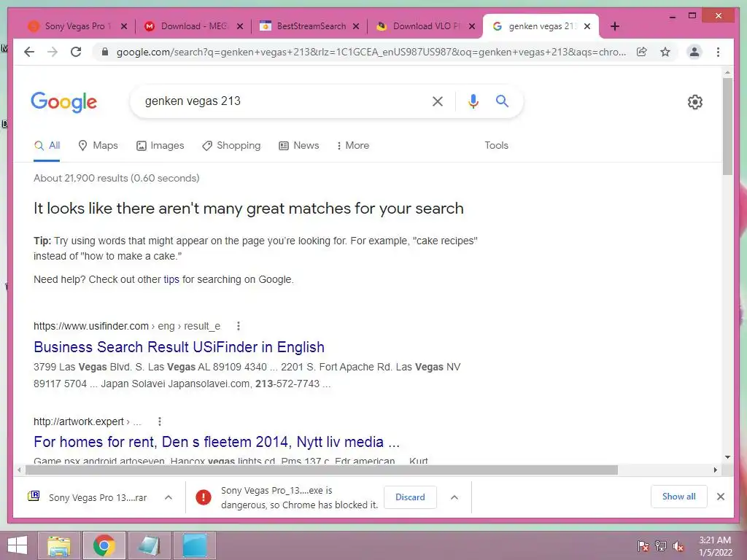The height and width of the screenshot is (560, 747).
Task: Close the genken vegas 213 tab
Action: (587, 26)
